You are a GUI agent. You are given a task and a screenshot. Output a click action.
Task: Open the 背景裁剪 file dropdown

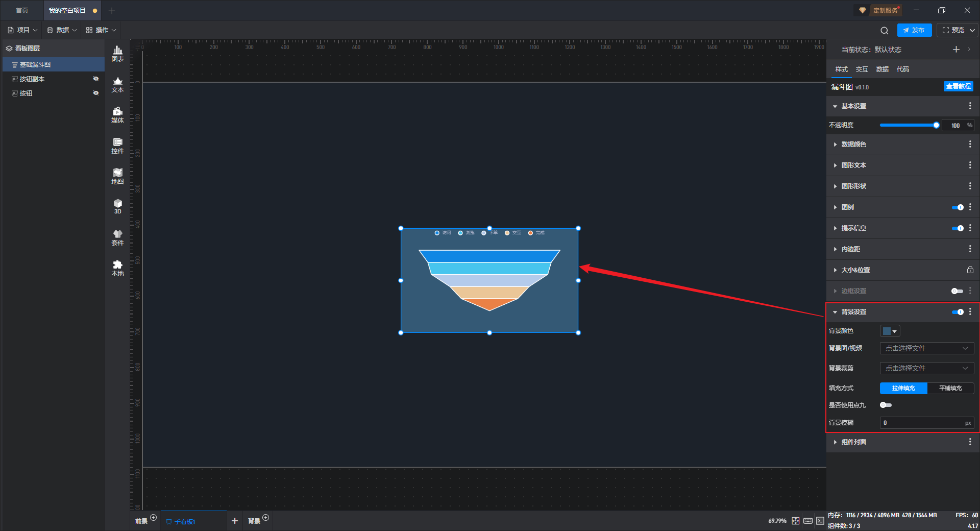pos(927,368)
